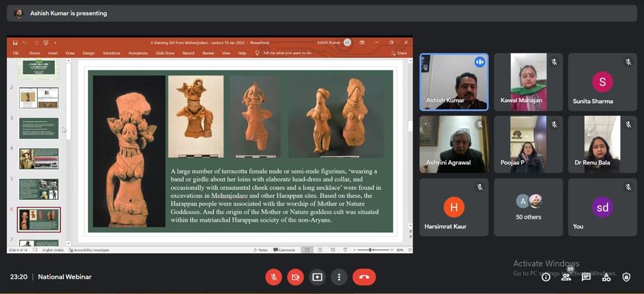Click the PowerPoint zoom slider
This screenshot has height=294, width=644.
coord(372,250)
